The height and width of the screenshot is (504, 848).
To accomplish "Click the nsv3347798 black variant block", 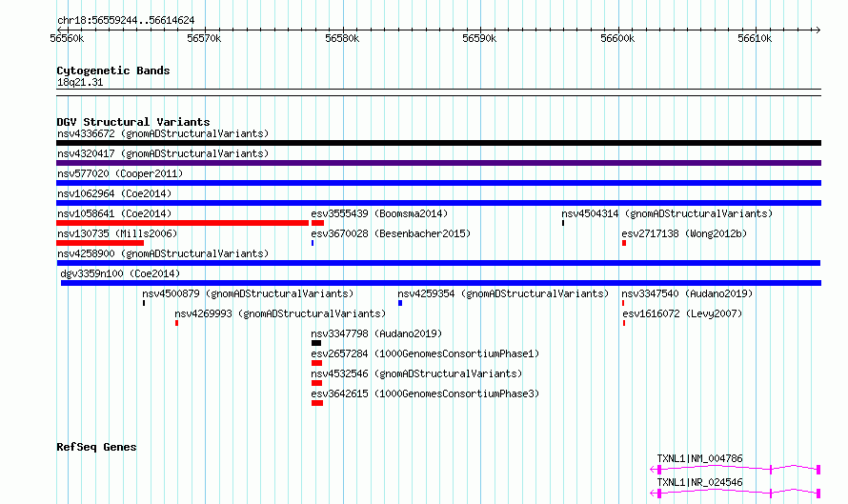I will (316, 343).
